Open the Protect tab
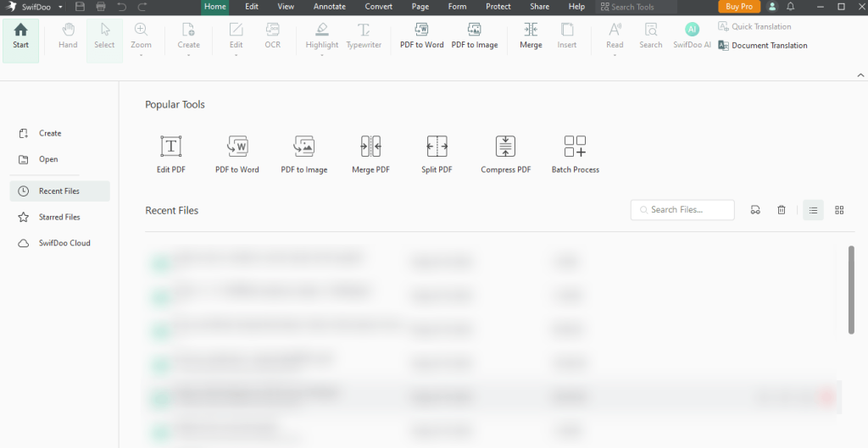Image resolution: width=868 pixels, height=448 pixels. point(498,7)
